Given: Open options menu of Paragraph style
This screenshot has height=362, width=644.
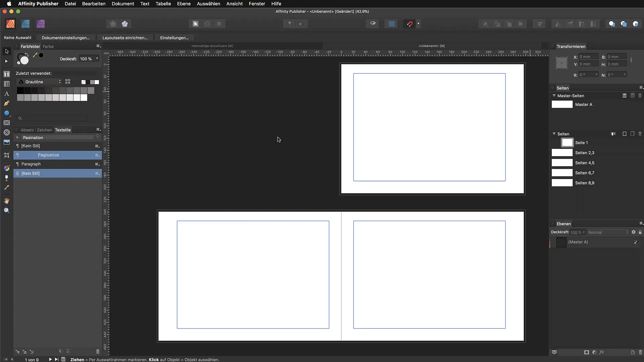Looking at the screenshot, I should click(x=97, y=164).
